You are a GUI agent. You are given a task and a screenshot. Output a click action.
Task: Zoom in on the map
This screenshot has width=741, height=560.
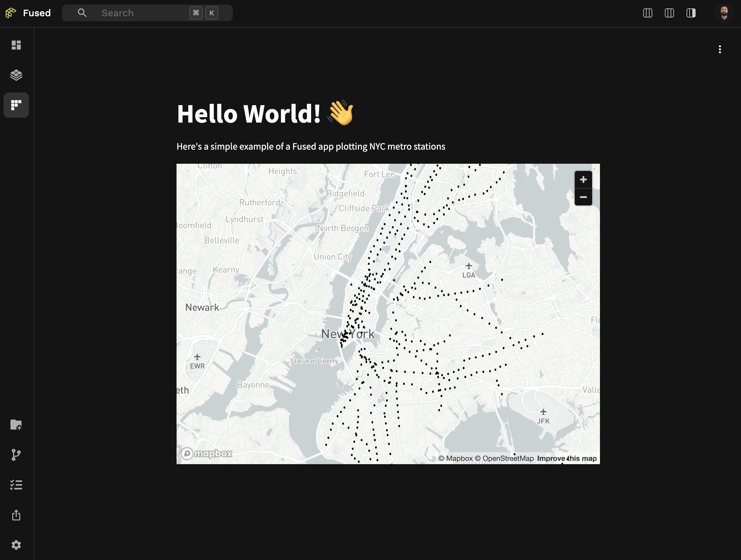(583, 179)
